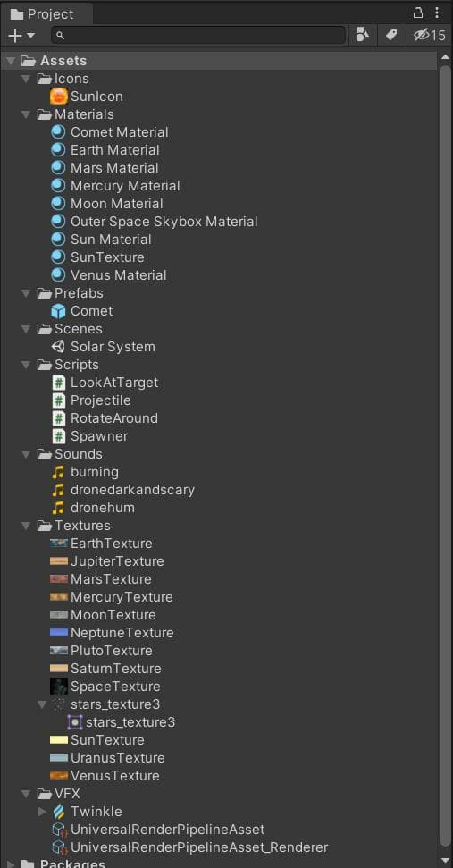
Task: Click the NeptuneTexture blue thumbnail
Action: 59,633
